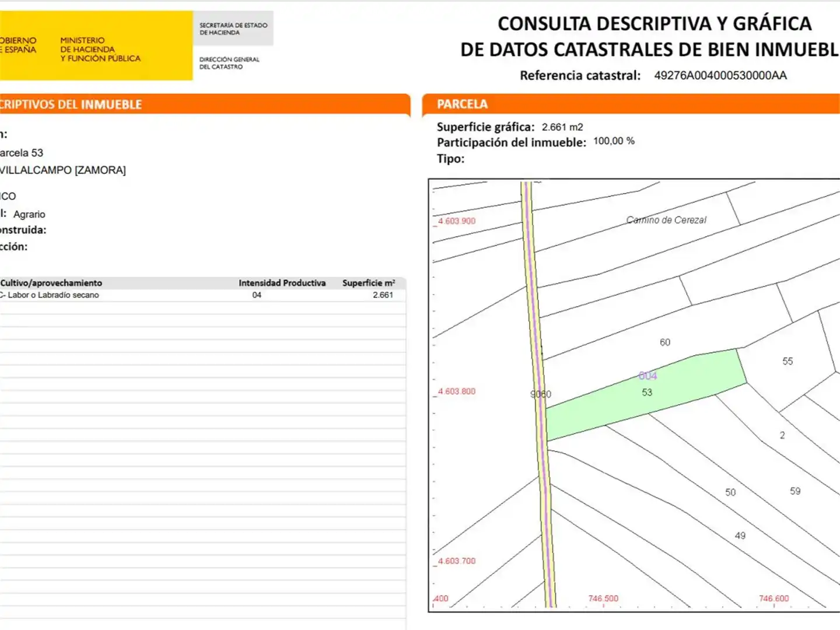Click the Camino de Cerezal label
The image size is (840, 630).
coord(666,220)
